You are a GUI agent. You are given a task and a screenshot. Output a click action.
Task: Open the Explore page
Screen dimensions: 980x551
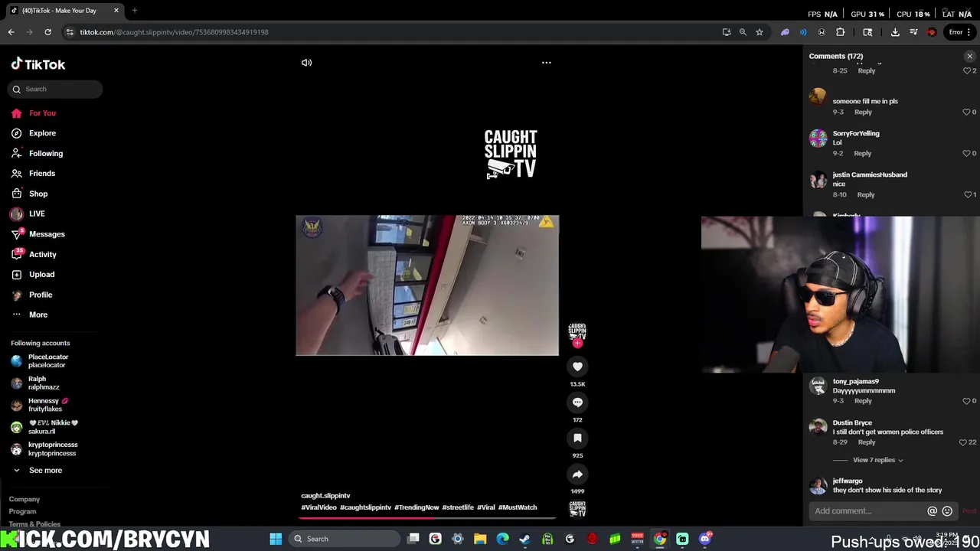pos(42,133)
